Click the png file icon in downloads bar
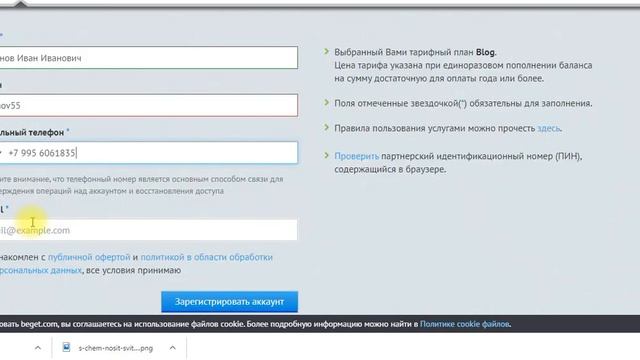The height and width of the screenshot is (360, 640). pos(66,347)
